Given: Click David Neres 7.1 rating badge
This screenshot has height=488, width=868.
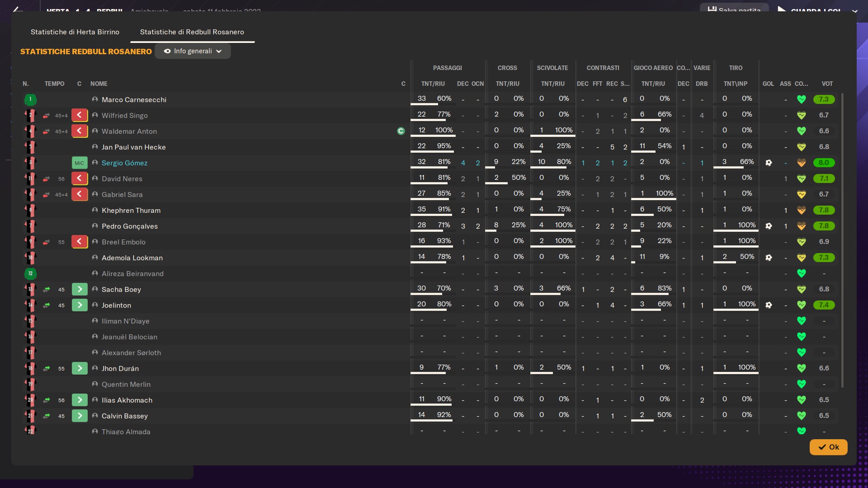Looking at the screenshot, I should point(824,178).
